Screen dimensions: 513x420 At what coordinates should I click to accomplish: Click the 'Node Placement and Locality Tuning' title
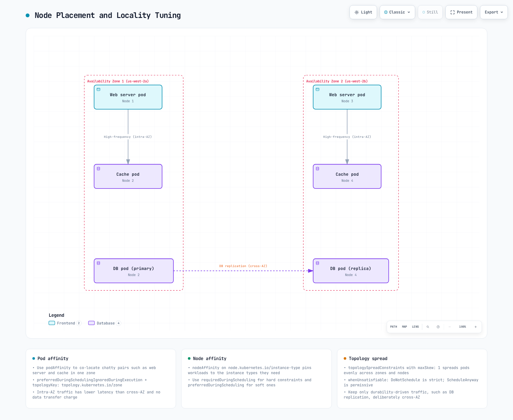108,15
